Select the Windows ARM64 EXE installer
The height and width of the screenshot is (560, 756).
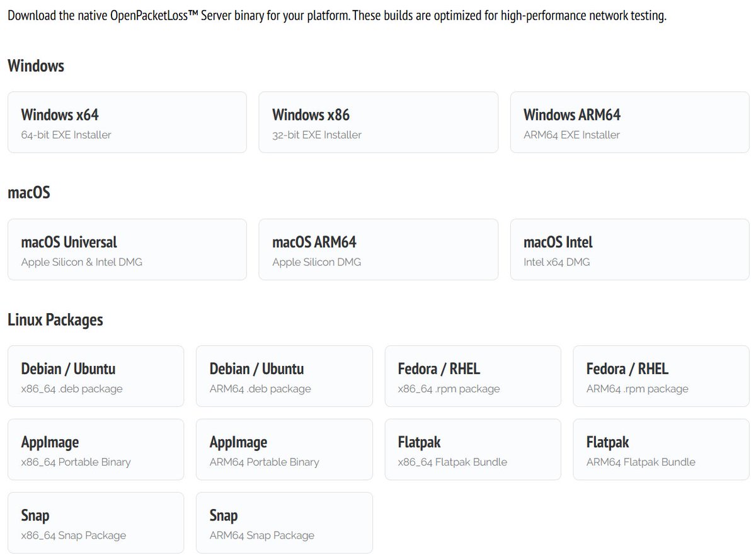click(629, 122)
